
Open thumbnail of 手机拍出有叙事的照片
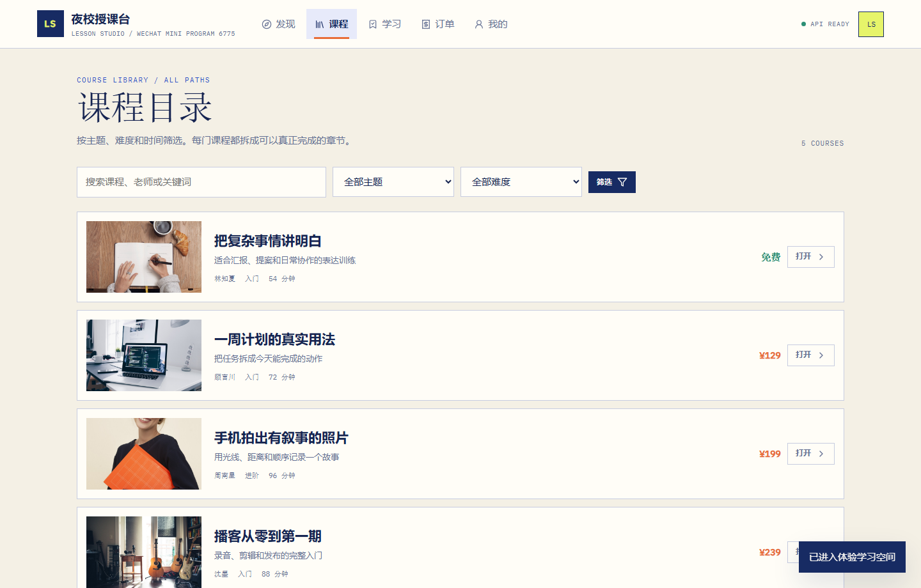click(x=144, y=454)
